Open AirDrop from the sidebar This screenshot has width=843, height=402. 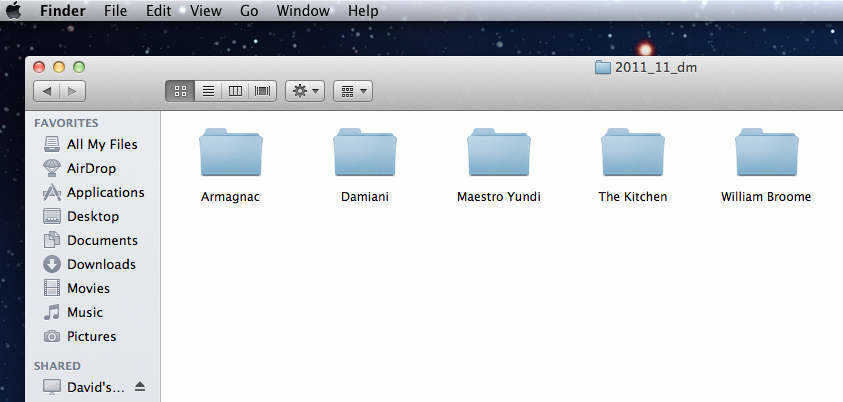tap(92, 169)
